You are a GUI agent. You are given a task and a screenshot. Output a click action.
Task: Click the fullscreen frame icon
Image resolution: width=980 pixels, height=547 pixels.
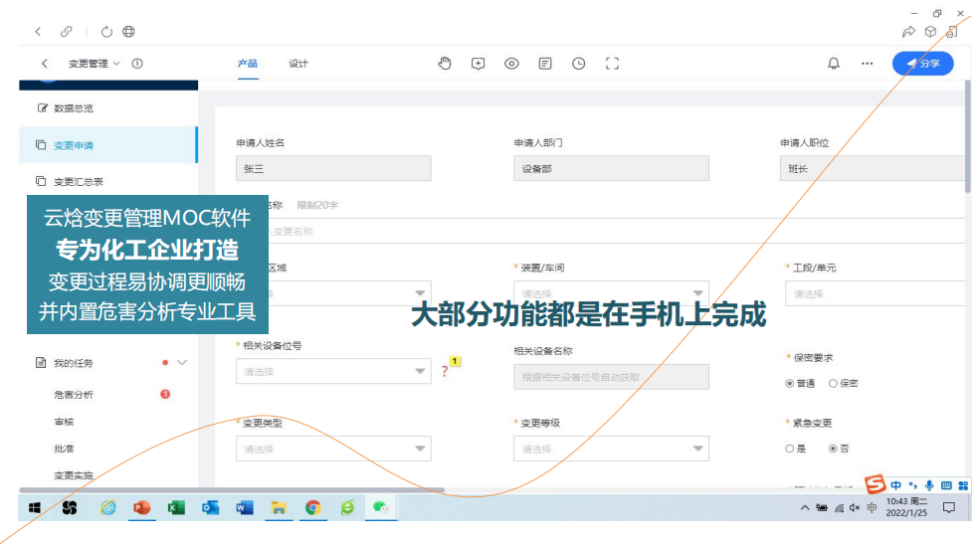pyautogui.click(x=612, y=64)
